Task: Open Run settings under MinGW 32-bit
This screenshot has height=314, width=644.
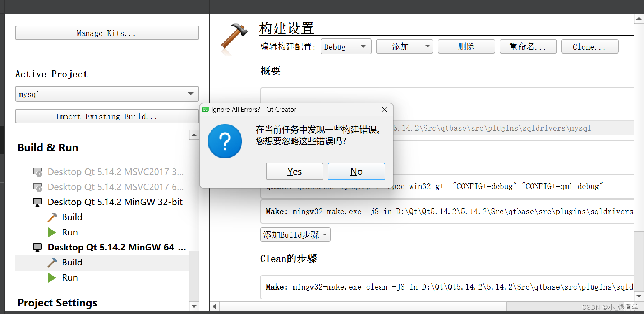Action: pyautogui.click(x=70, y=232)
